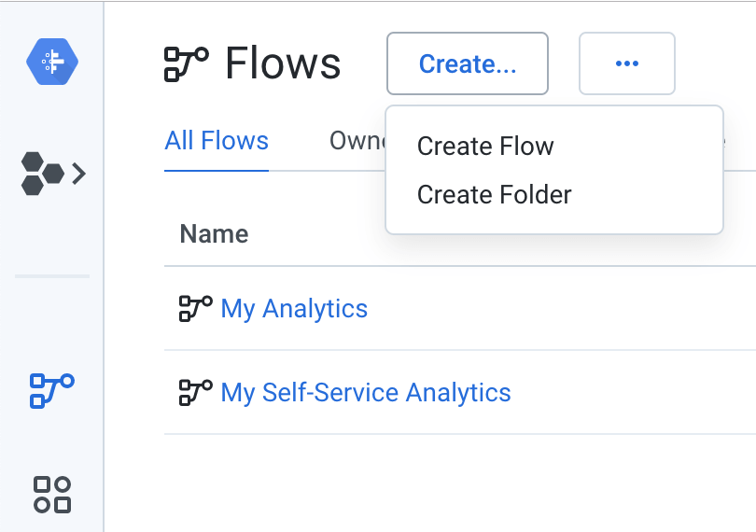This screenshot has height=532, width=756.
Task: Click the Flows page heading text
Action: click(283, 63)
